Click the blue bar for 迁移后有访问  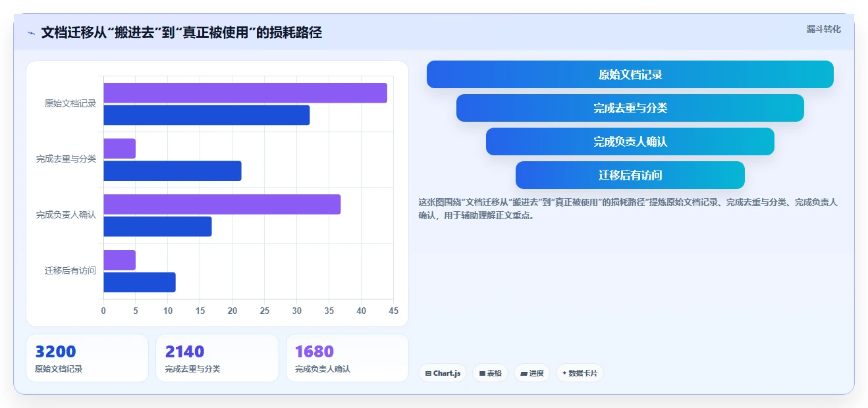pyautogui.click(x=140, y=282)
